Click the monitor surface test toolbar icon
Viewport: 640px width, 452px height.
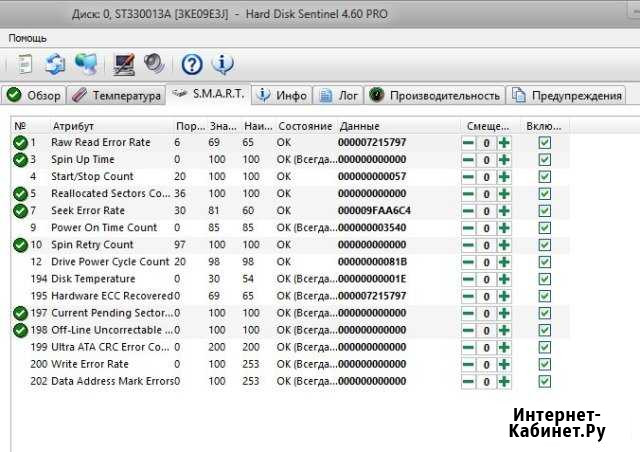[124, 65]
